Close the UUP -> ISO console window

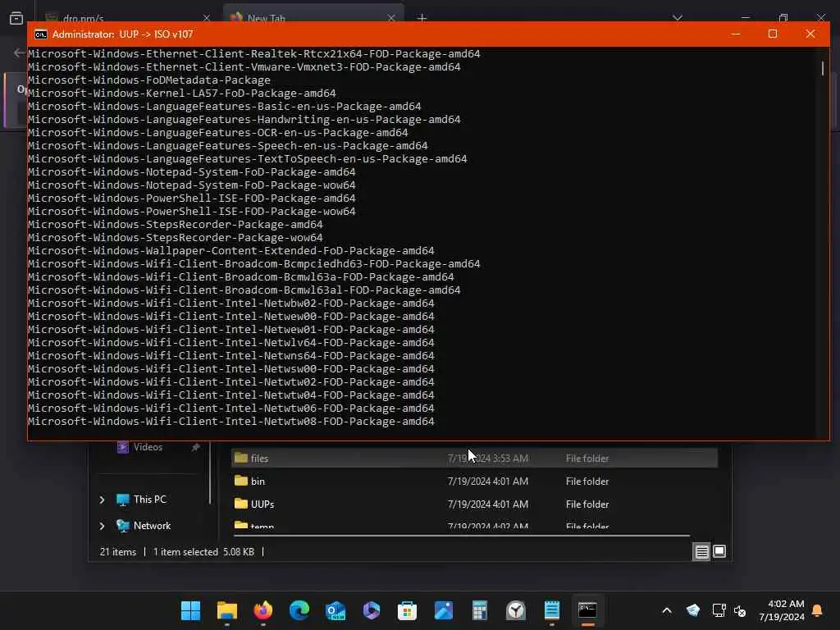[810, 34]
